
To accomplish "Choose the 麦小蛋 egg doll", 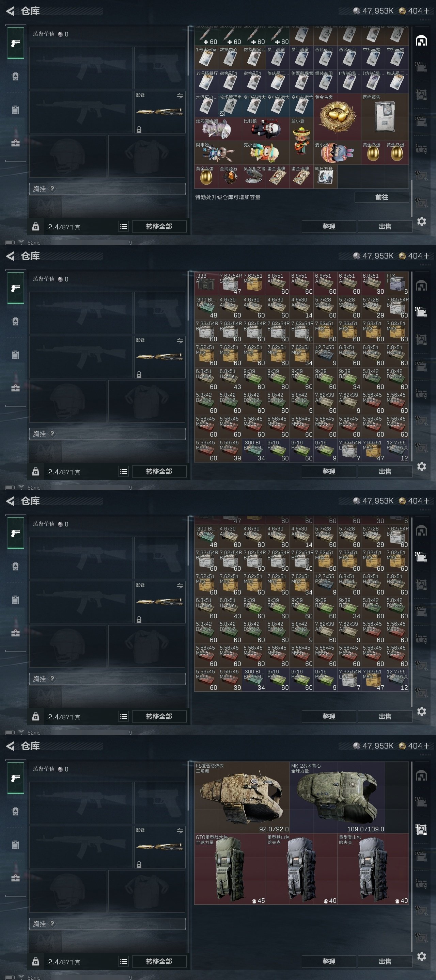I will point(337,153).
